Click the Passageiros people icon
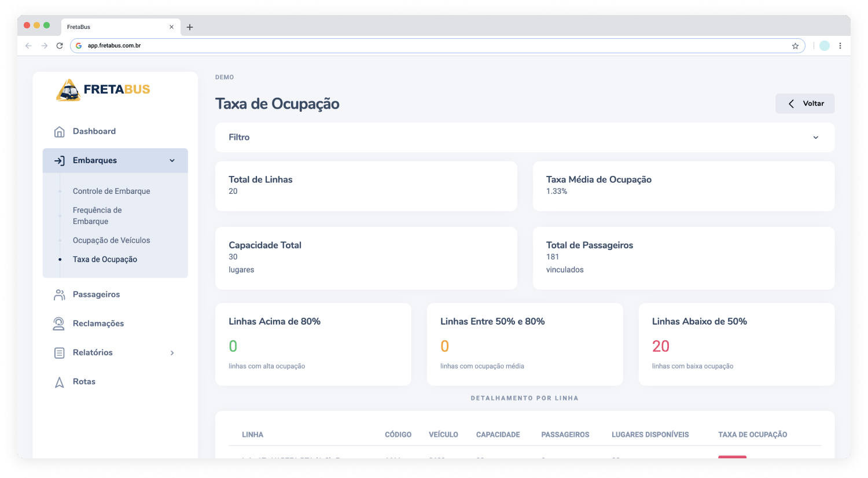The width and height of the screenshot is (868, 478). coord(59,295)
